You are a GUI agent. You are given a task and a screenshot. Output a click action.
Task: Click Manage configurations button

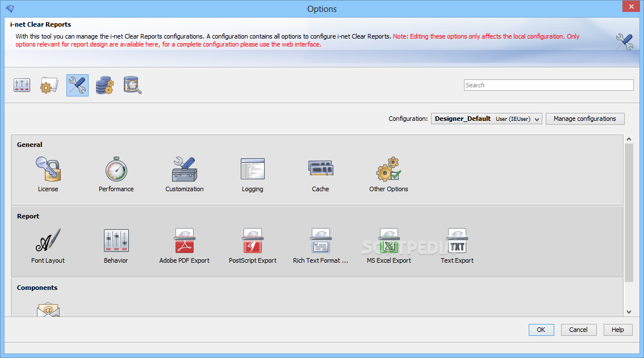(585, 119)
